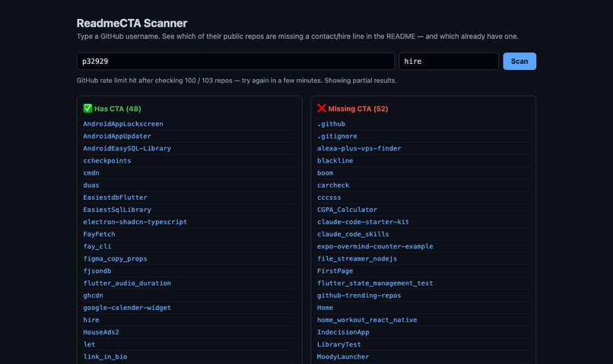Open the flutter_state_management_test repo link

click(375, 283)
